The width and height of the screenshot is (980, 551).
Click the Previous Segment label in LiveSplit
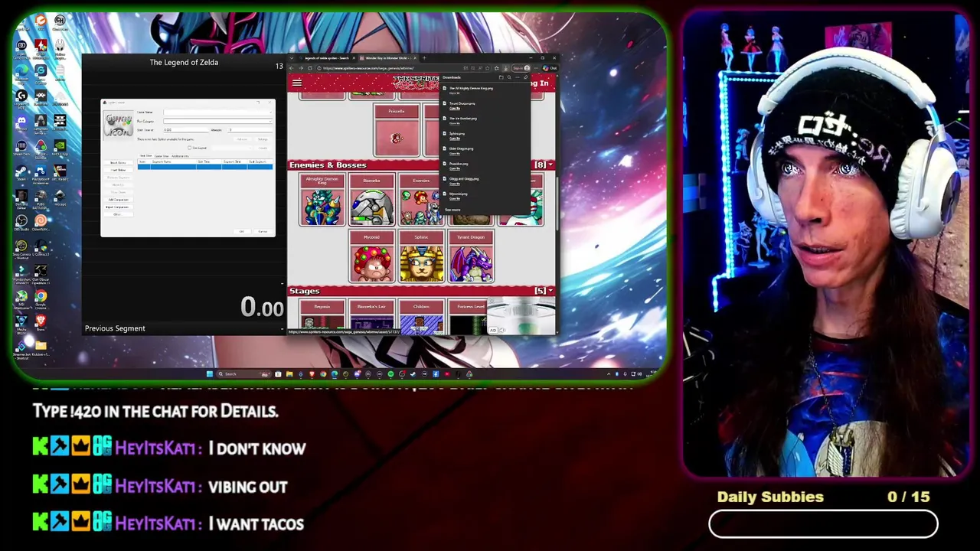pyautogui.click(x=115, y=328)
